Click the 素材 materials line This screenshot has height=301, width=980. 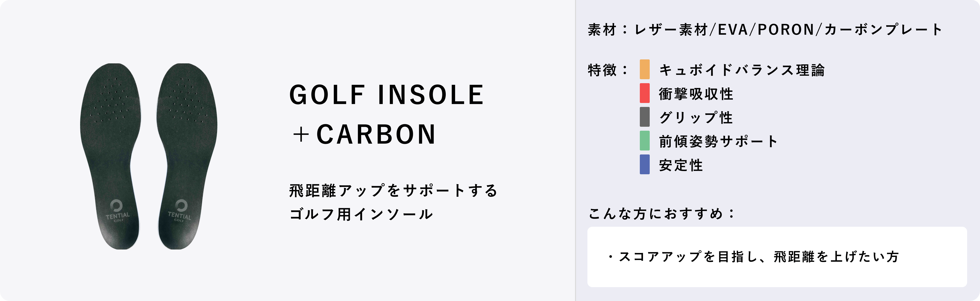pyautogui.click(x=765, y=30)
